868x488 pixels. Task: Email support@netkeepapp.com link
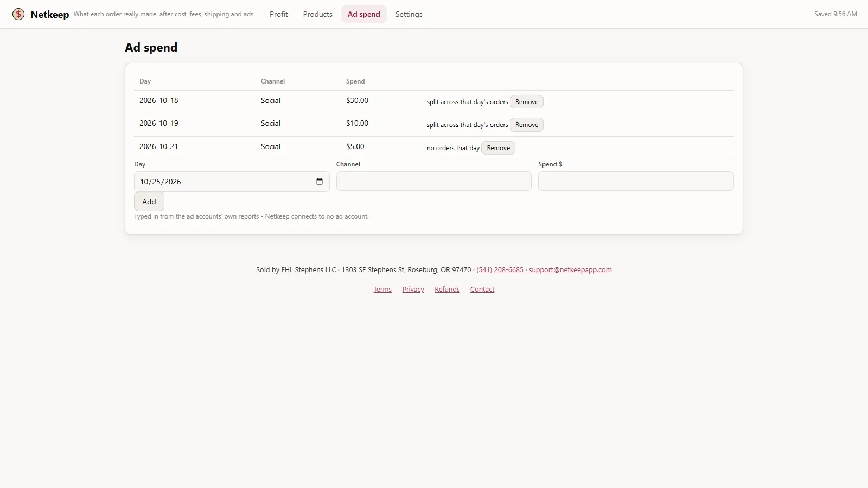pyautogui.click(x=570, y=270)
